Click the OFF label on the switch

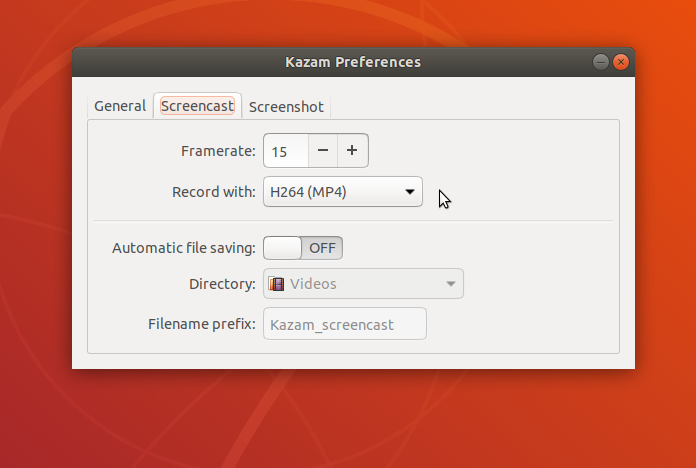pos(322,248)
